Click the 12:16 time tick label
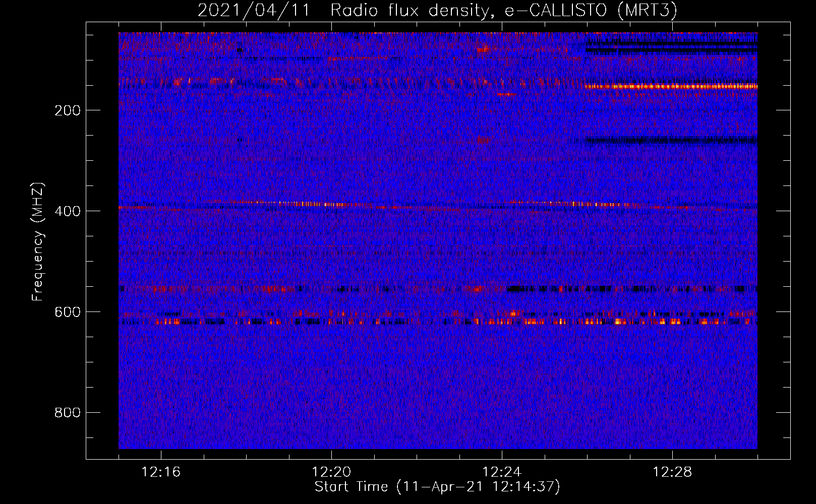The width and height of the screenshot is (816, 504). 161,472
